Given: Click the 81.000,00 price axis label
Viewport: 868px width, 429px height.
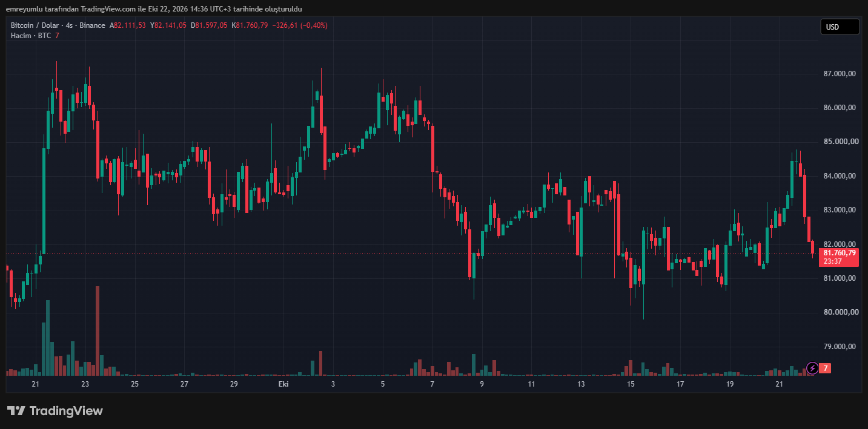Looking at the screenshot, I should (840, 278).
